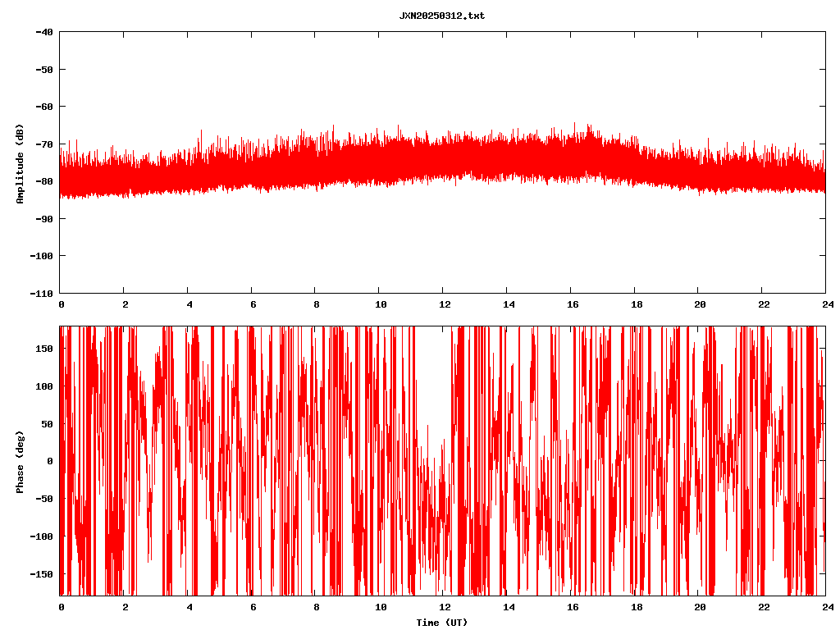Click hour 14 tick under Phase plot

[x=509, y=608]
